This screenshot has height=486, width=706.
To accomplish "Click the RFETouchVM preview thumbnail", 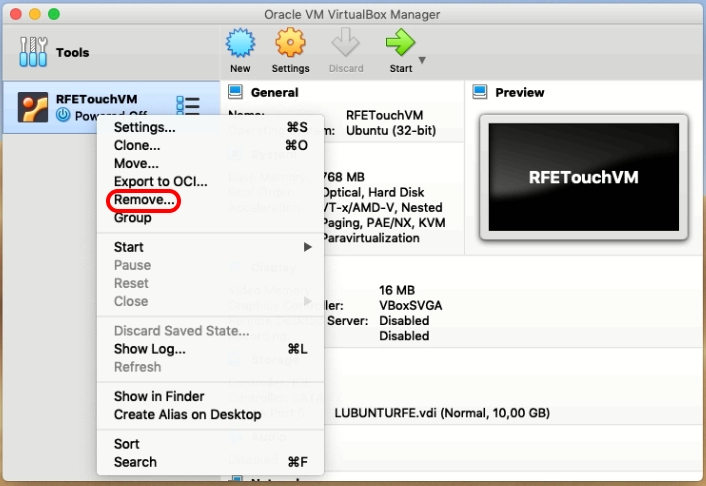I will pyautogui.click(x=583, y=178).
